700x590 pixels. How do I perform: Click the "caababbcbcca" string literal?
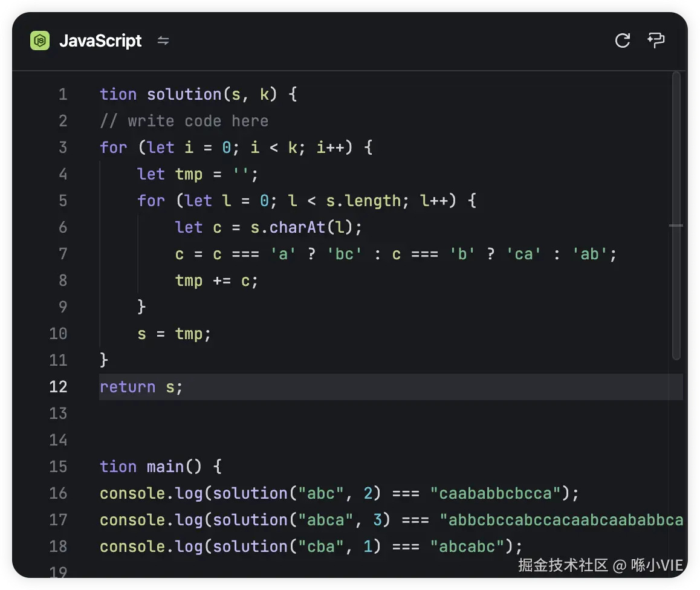coord(496,493)
